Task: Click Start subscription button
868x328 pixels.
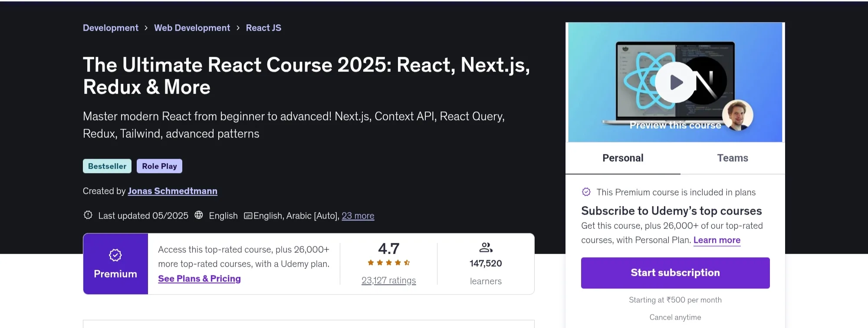Action: (675, 273)
